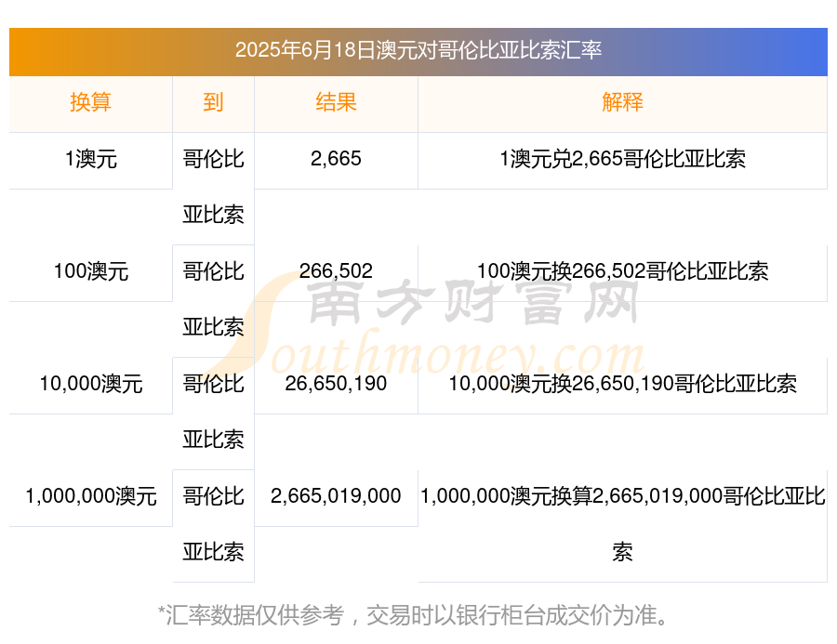Click the result value '2,665,019,000'
Image resolution: width=837 pixels, height=644 pixels.
(336, 496)
